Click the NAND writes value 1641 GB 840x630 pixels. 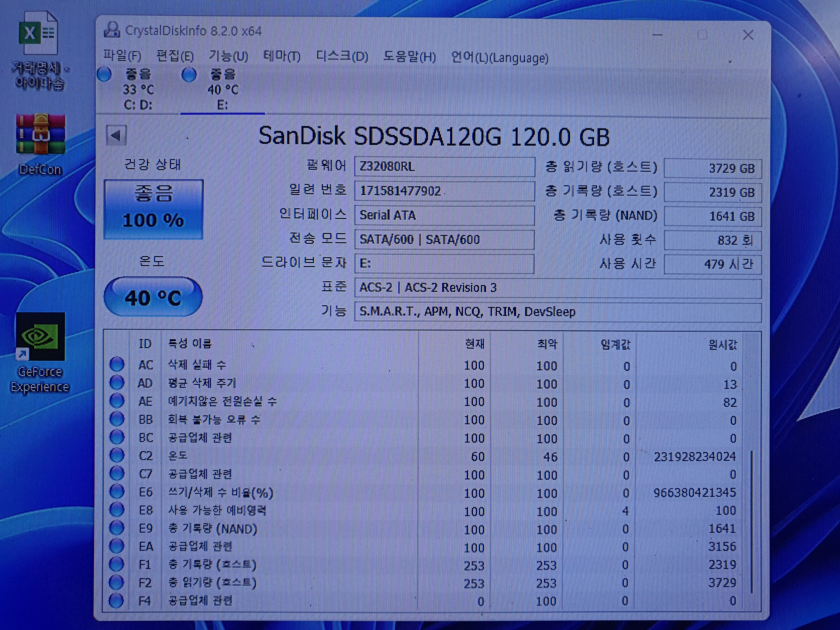tap(713, 216)
